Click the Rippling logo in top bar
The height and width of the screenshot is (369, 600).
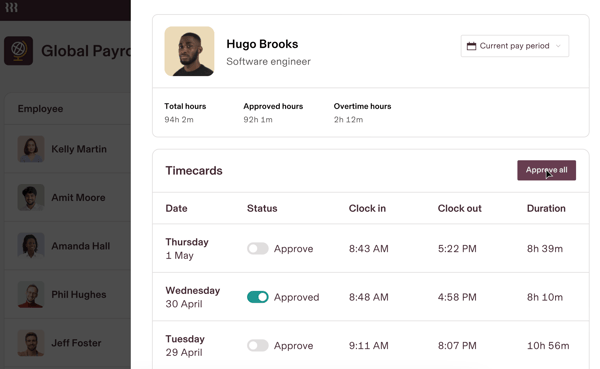point(11,7)
